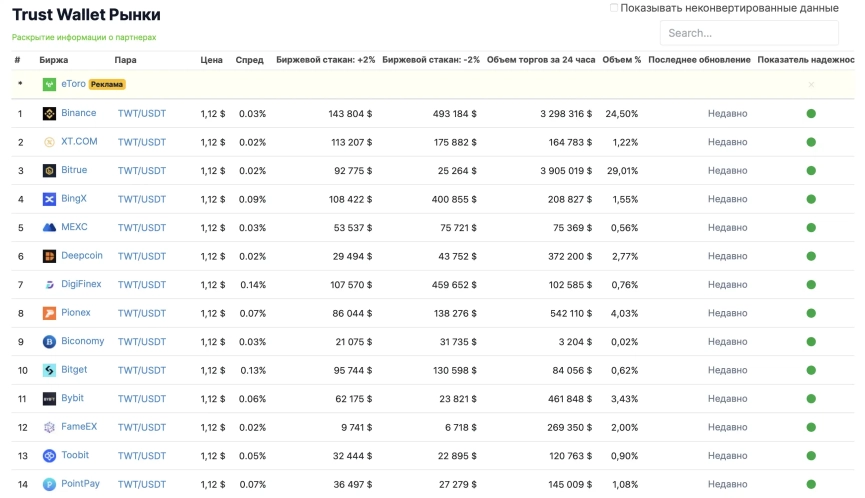
Task: Sort by Биржа column header
Action: point(54,60)
